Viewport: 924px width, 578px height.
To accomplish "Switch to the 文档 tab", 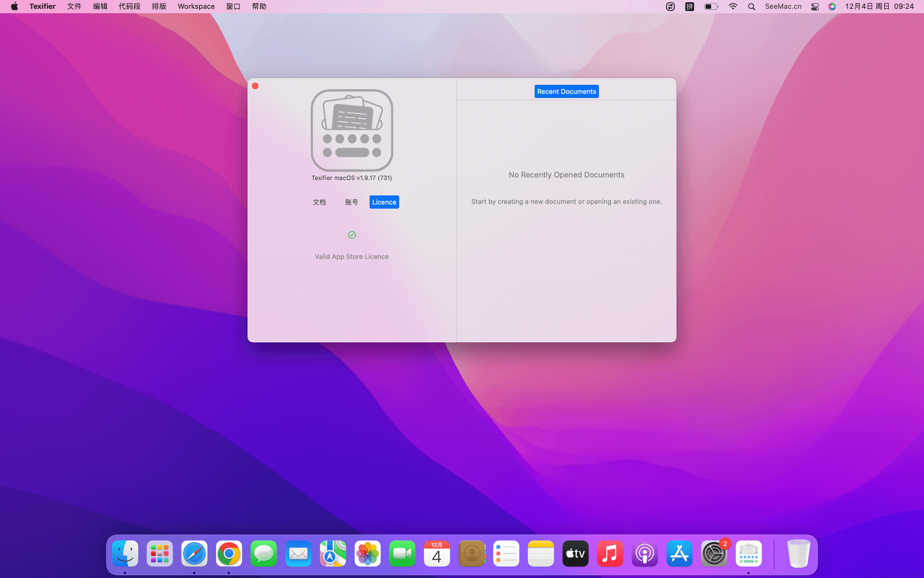I will click(x=320, y=202).
